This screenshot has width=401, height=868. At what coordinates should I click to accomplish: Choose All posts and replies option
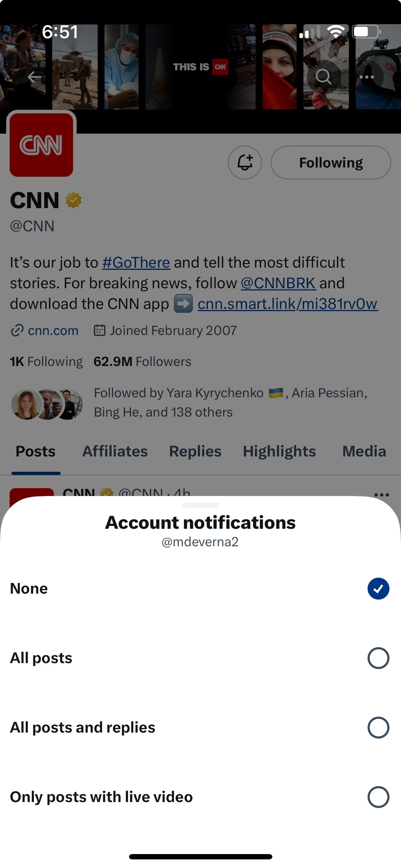click(378, 727)
